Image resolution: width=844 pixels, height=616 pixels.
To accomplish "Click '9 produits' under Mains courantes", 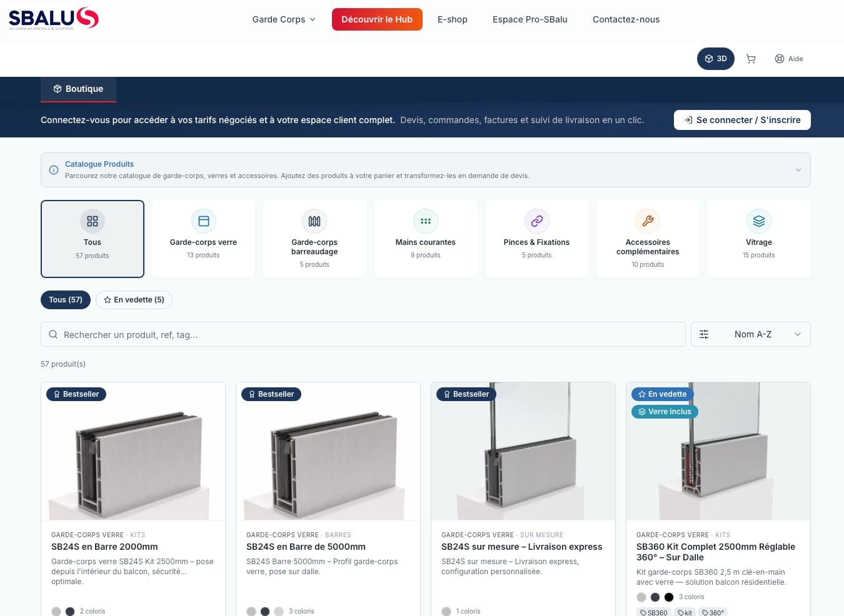I will click(x=426, y=255).
